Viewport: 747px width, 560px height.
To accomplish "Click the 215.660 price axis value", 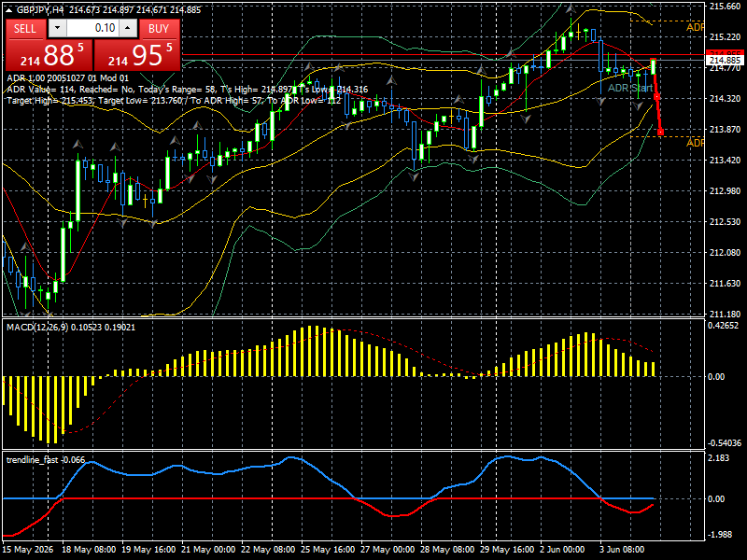I will [x=725, y=7].
